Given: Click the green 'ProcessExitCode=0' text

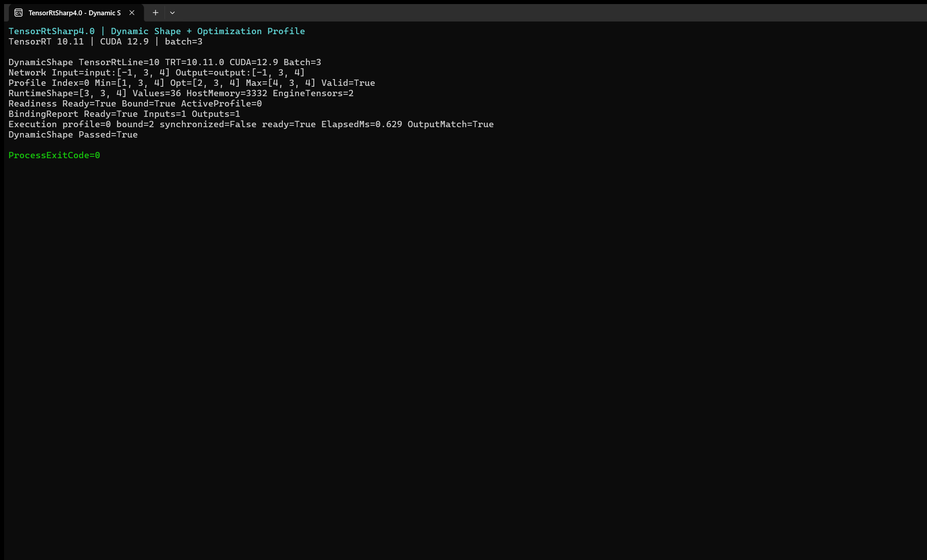Looking at the screenshot, I should (54, 155).
